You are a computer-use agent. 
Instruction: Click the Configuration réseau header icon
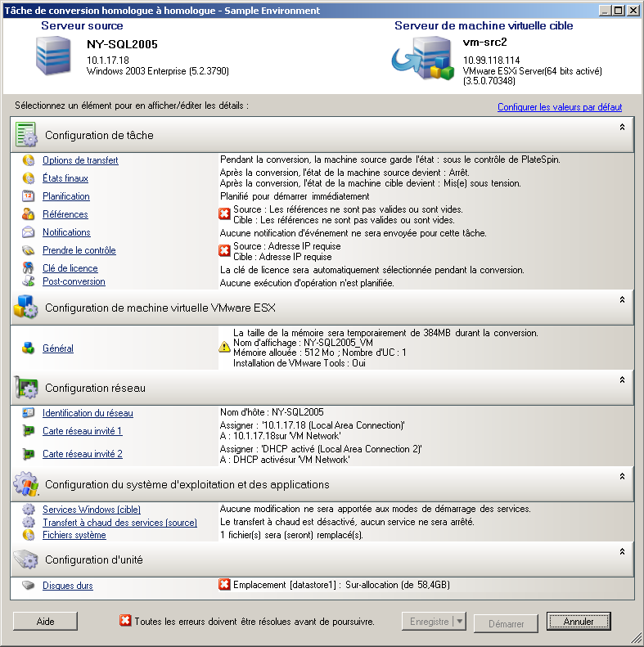tap(26, 388)
